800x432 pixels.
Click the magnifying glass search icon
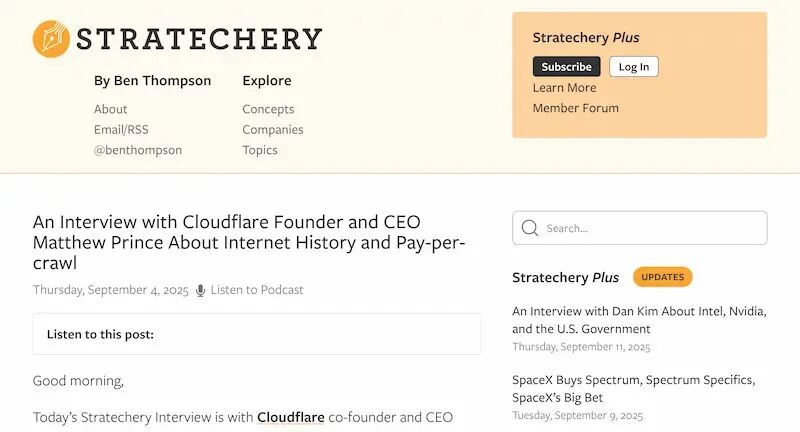tap(530, 228)
